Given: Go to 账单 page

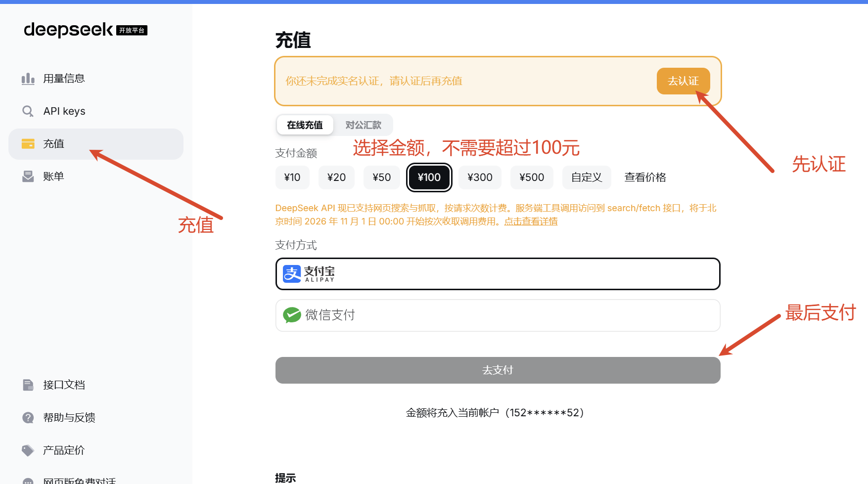Looking at the screenshot, I should pos(96,176).
